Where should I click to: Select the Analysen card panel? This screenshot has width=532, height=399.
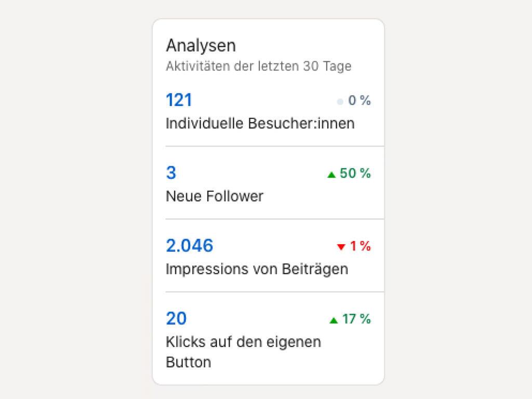click(x=268, y=200)
